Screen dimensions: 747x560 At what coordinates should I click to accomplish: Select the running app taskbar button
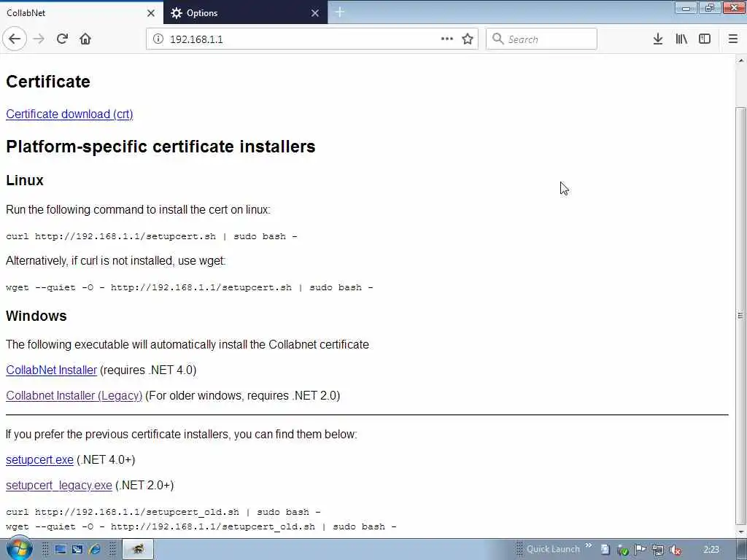(138, 550)
